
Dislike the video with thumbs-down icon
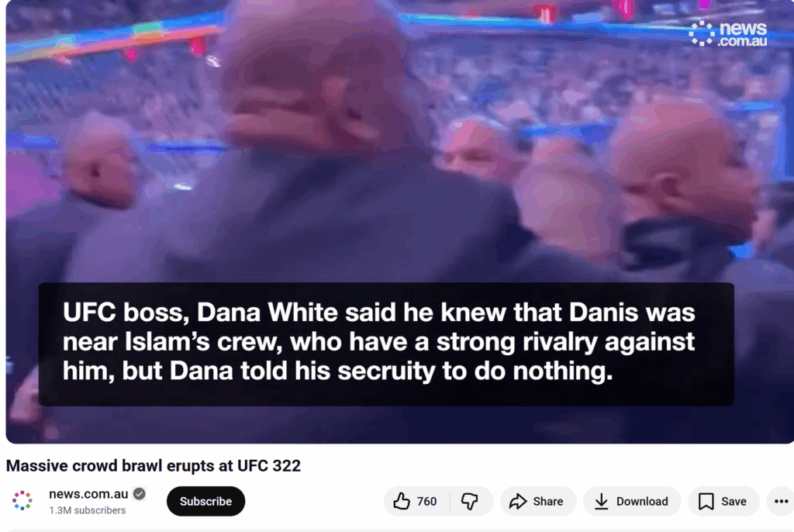pos(469,501)
